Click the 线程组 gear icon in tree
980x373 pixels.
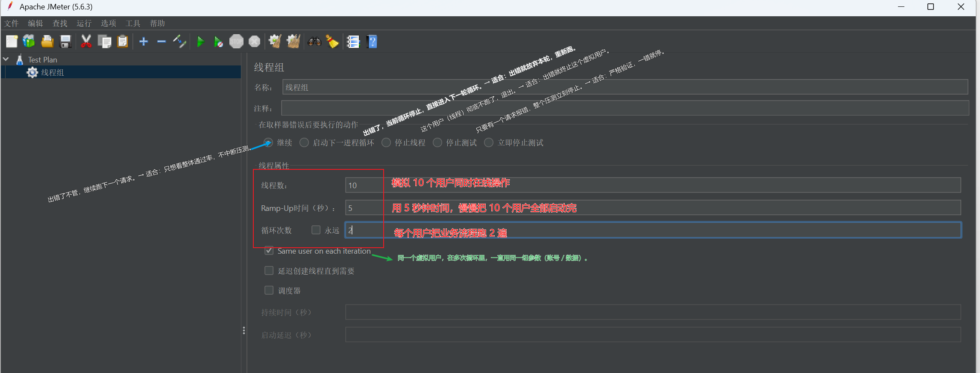click(x=32, y=72)
